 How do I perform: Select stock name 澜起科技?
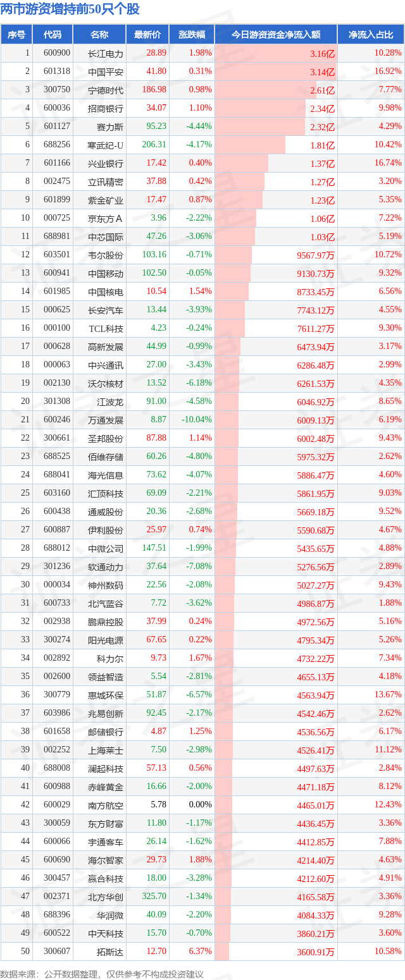pyautogui.click(x=106, y=769)
